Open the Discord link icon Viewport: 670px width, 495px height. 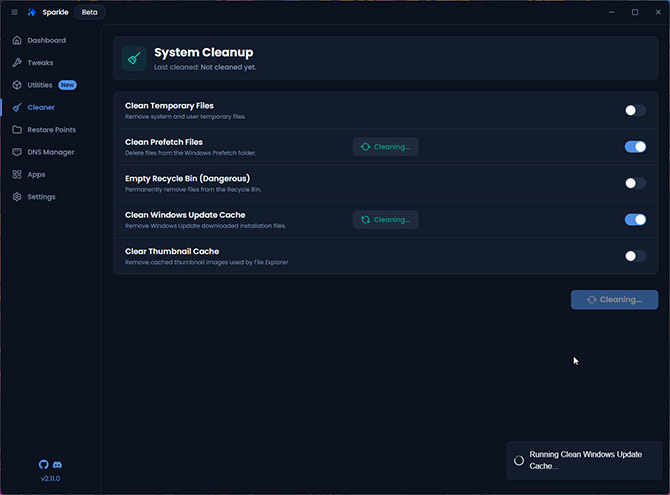57,465
